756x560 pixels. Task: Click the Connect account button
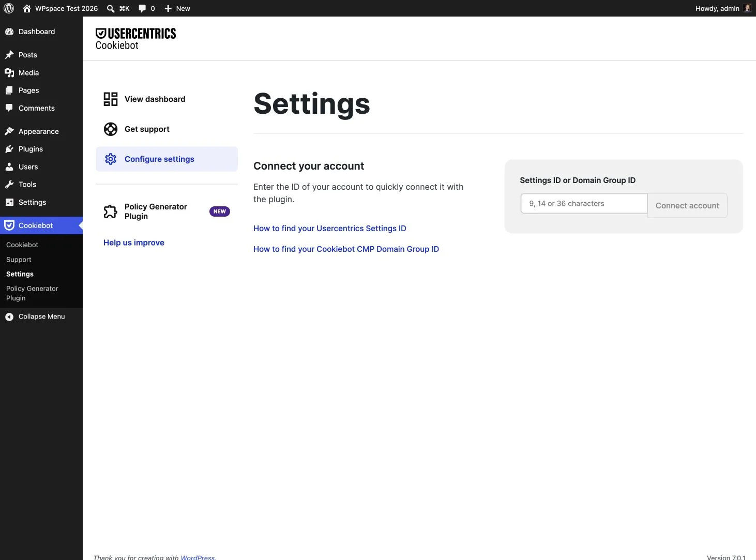pyautogui.click(x=687, y=205)
